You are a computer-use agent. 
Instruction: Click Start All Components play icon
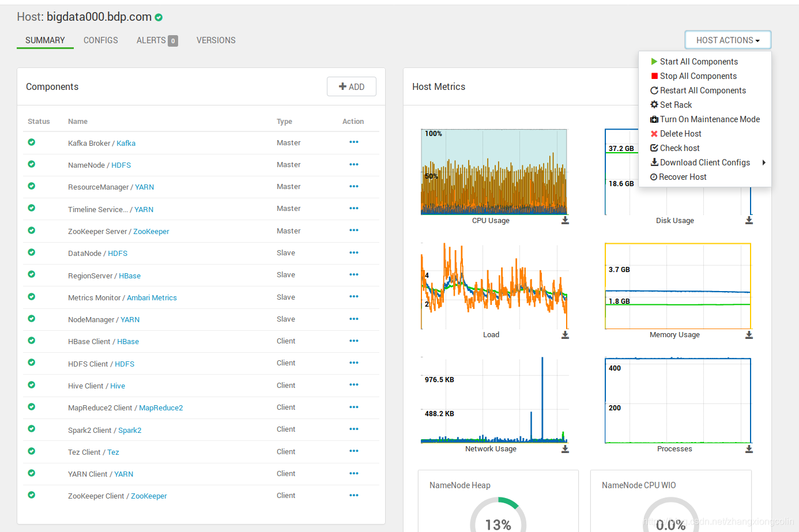654,62
